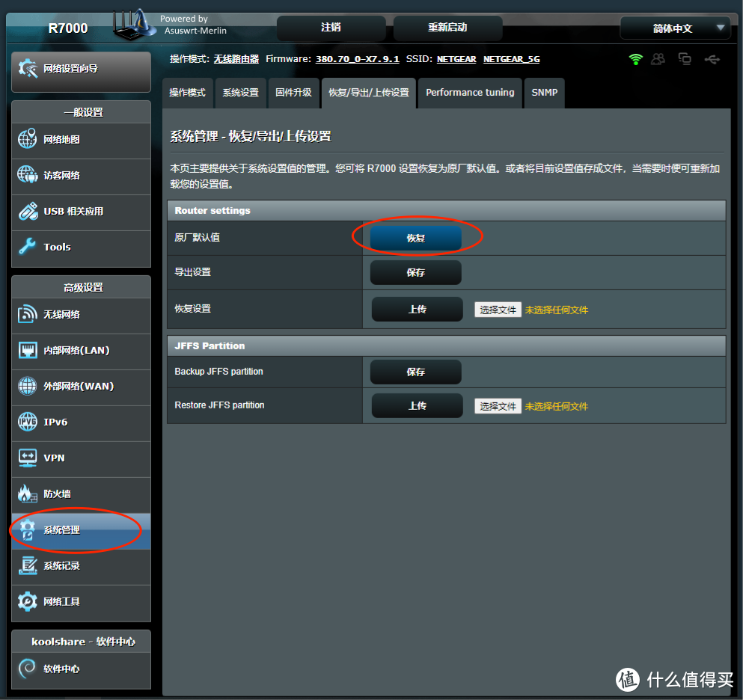This screenshot has height=700, width=743.
Task: Switch to the Performance tuning tab
Action: click(469, 92)
